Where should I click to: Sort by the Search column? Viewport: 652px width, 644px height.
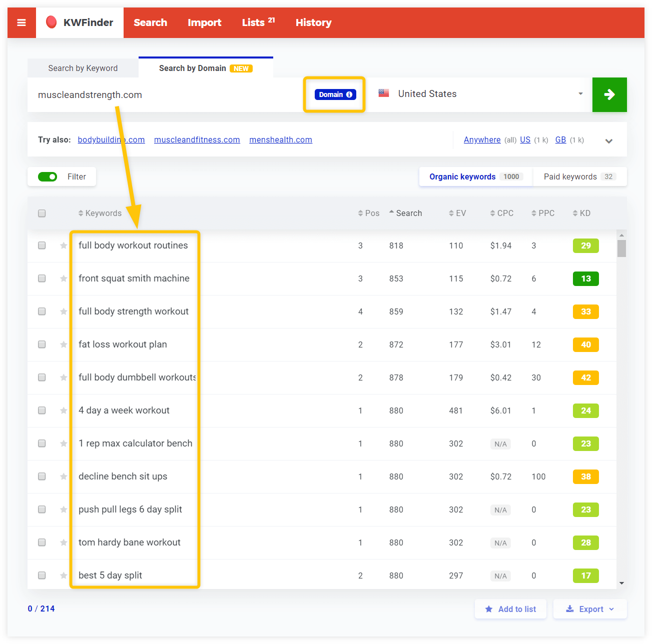pos(405,213)
